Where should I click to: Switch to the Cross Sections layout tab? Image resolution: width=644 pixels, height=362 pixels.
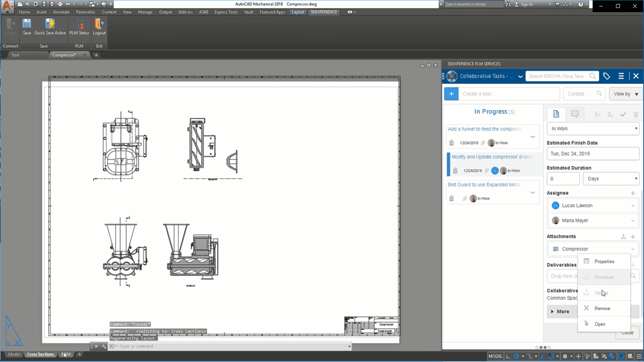pos(40,354)
